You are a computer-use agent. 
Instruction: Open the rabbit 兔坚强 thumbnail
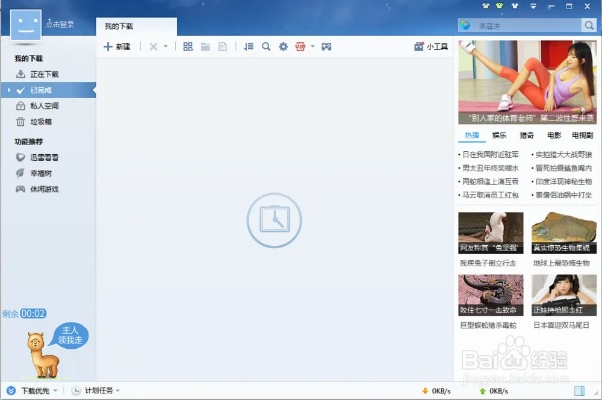tap(491, 233)
